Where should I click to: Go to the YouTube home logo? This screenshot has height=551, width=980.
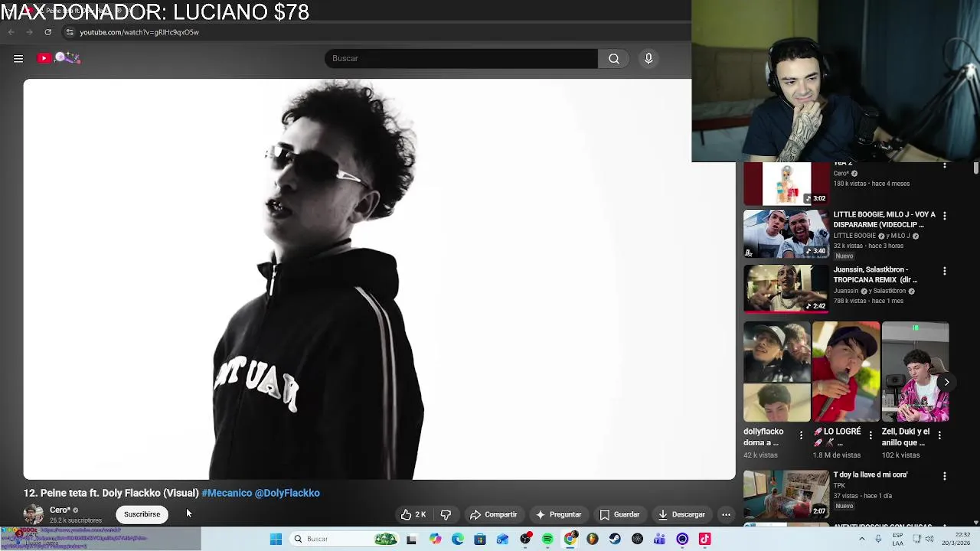point(58,57)
